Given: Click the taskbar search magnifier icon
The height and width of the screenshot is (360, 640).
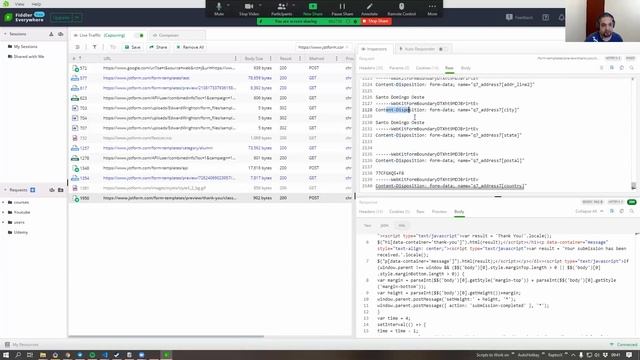Looking at the screenshot, I should [x=18, y=355].
